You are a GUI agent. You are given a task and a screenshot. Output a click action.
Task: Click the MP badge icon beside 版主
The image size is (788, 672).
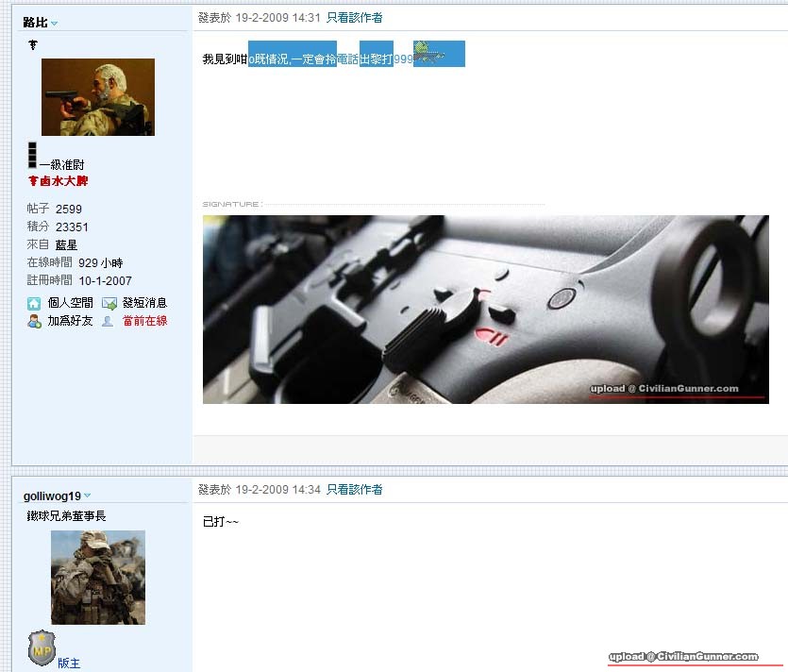click(41, 648)
